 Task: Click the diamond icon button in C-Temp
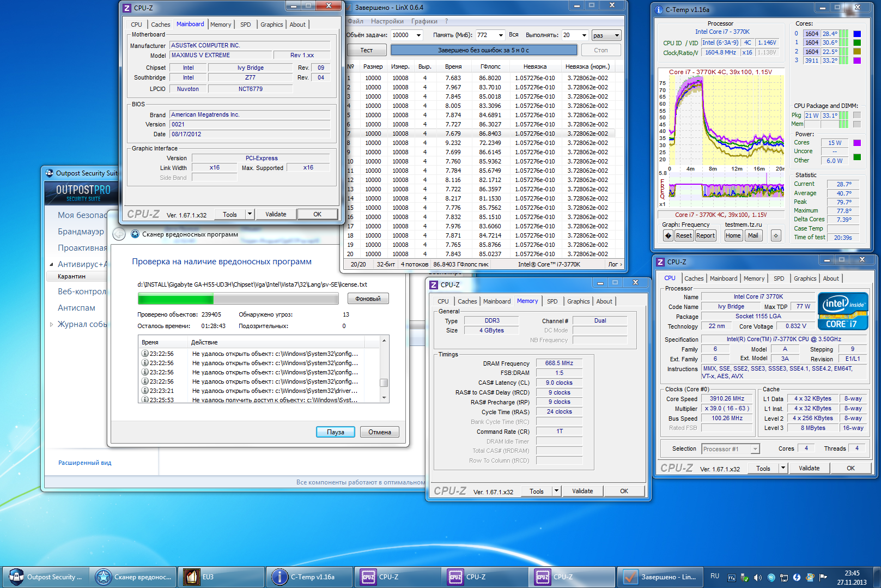(x=776, y=235)
